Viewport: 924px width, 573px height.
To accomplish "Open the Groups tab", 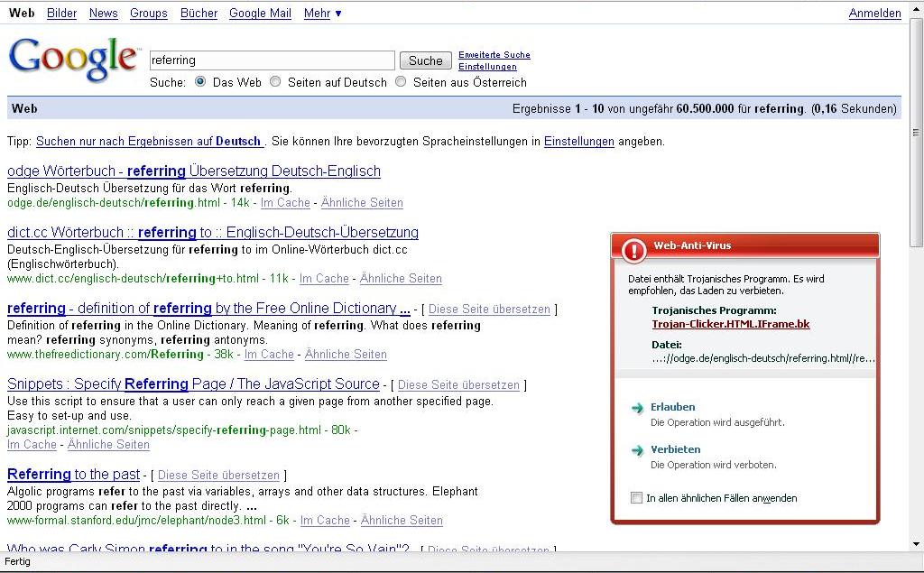I will (149, 13).
